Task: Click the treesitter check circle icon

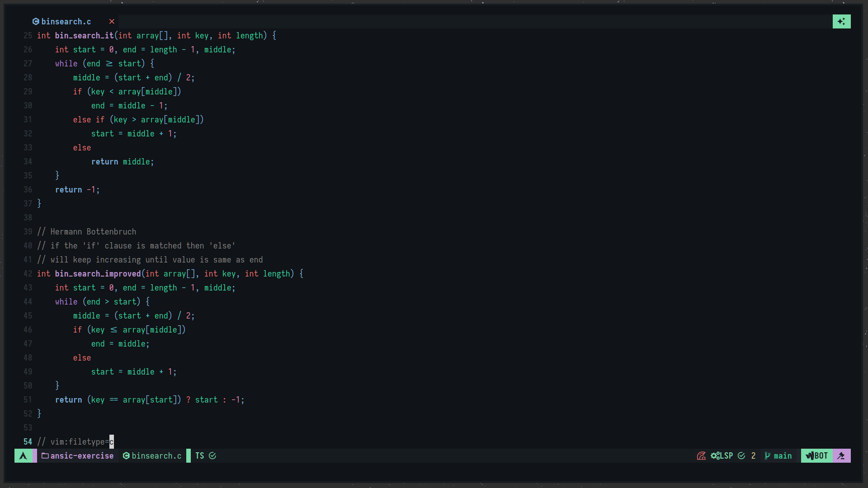Action: 212,455
